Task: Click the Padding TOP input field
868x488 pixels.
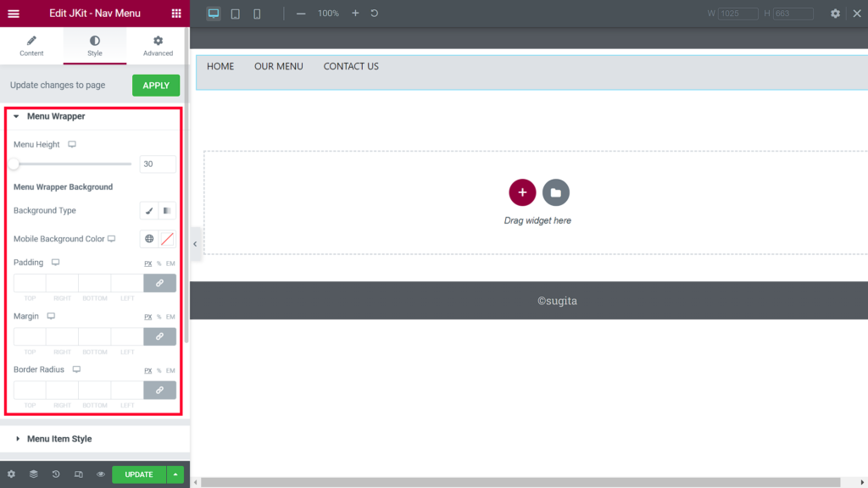Action: click(x=30, y=282)
